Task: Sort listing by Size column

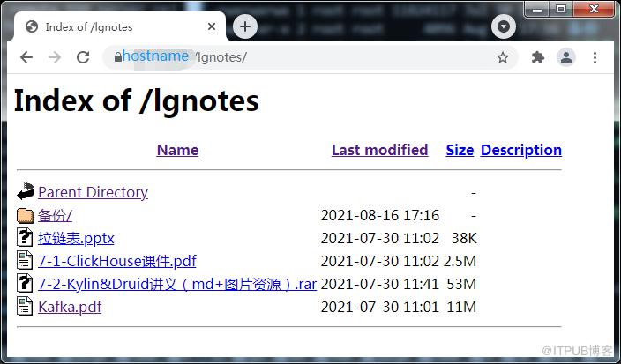Action: 460,150
